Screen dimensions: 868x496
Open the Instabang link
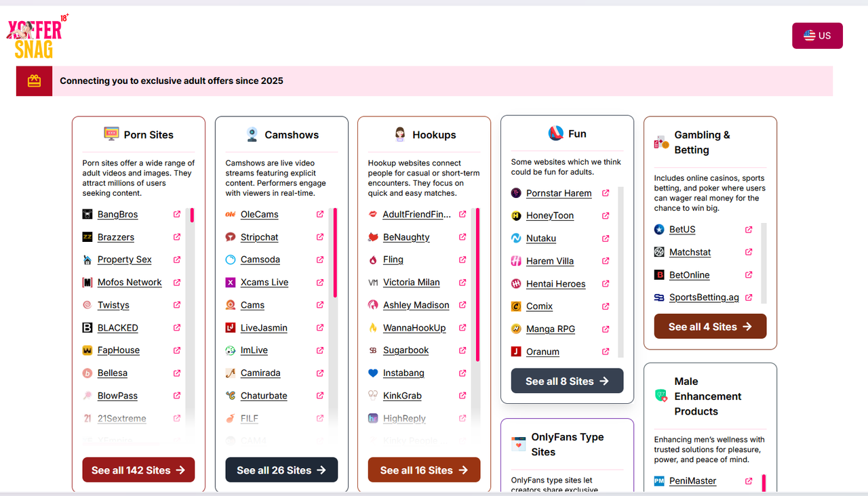pyautogui.click(x=403, y=373)
